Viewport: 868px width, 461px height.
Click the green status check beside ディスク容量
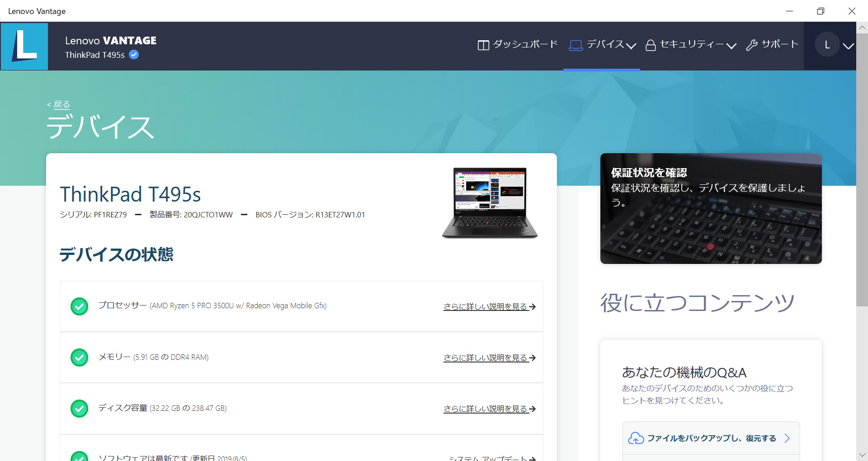(x=80, y=408)
